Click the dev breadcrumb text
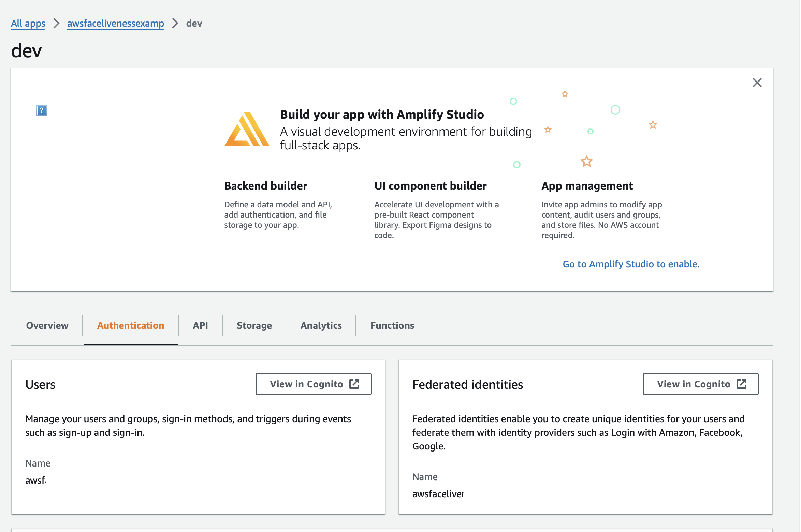 coord(194,23)
